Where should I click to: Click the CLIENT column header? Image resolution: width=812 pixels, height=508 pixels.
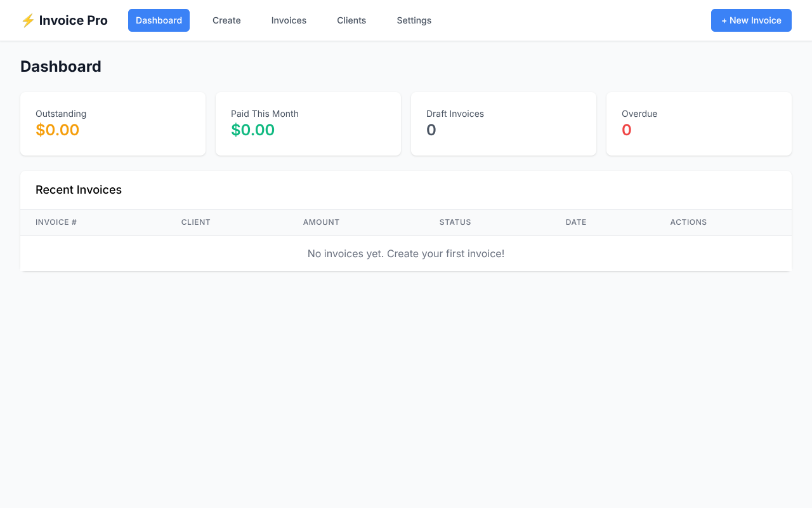coord(196,222)
